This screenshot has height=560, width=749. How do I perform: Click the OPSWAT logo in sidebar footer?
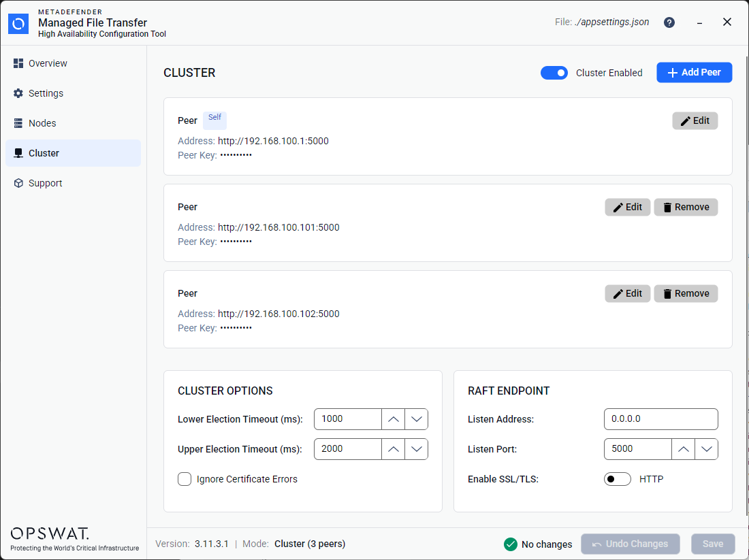pyautogui.click(x=50, y=533)
